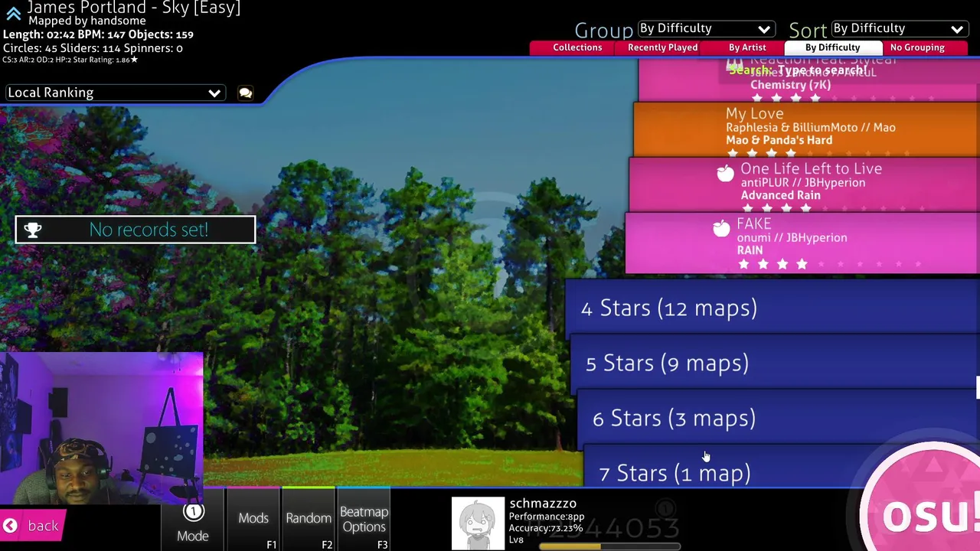Open the chat bubble icon next to Local Ranking

pos(245,93)
